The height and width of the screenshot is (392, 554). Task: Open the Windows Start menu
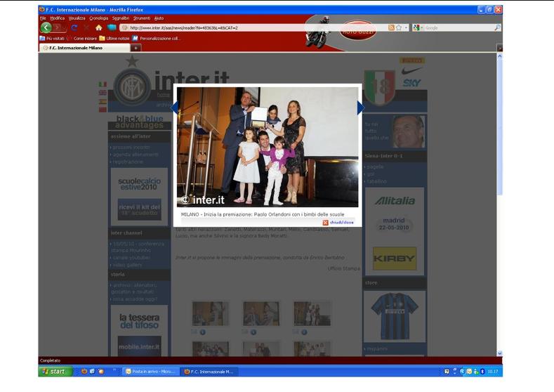55,372
